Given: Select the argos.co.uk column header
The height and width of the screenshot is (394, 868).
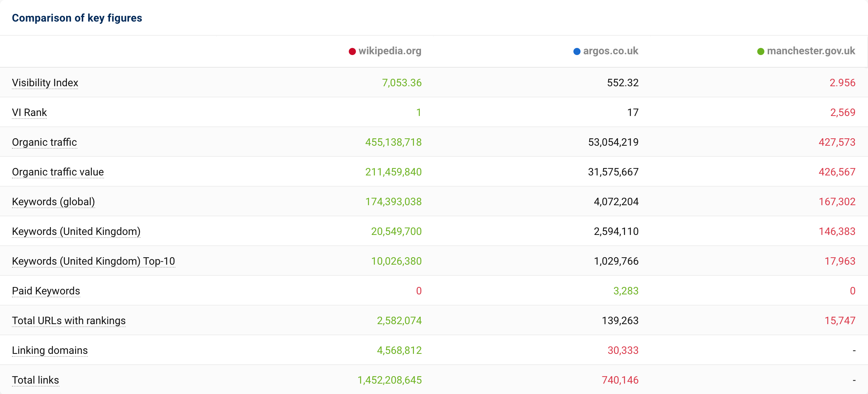Looking at the screenshot, I should pyautogui.click(x=610, y=51).
